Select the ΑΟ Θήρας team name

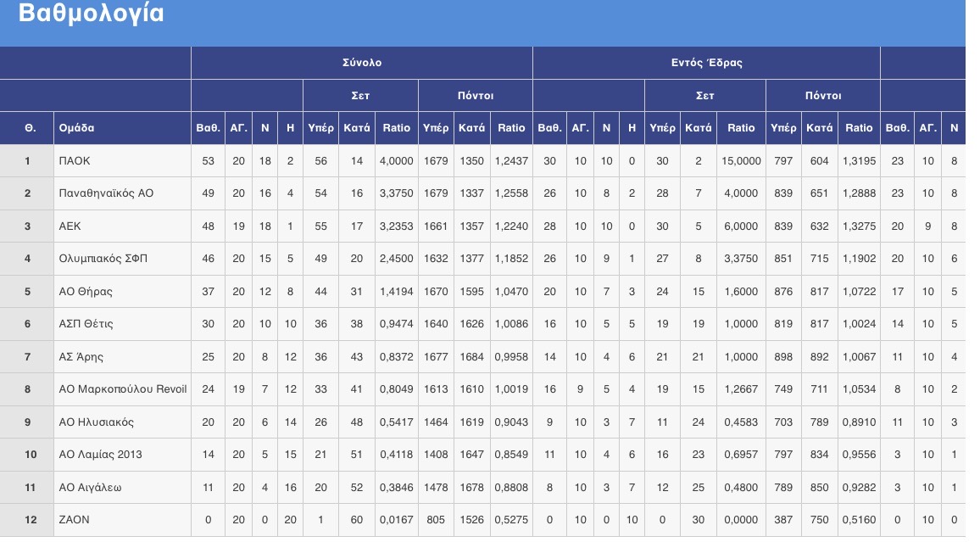click(86, 291)
